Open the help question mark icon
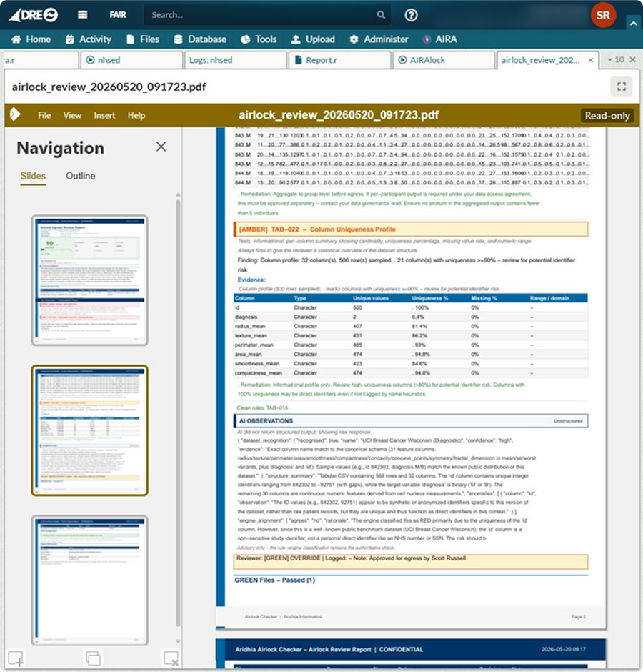 coord(411,15)
